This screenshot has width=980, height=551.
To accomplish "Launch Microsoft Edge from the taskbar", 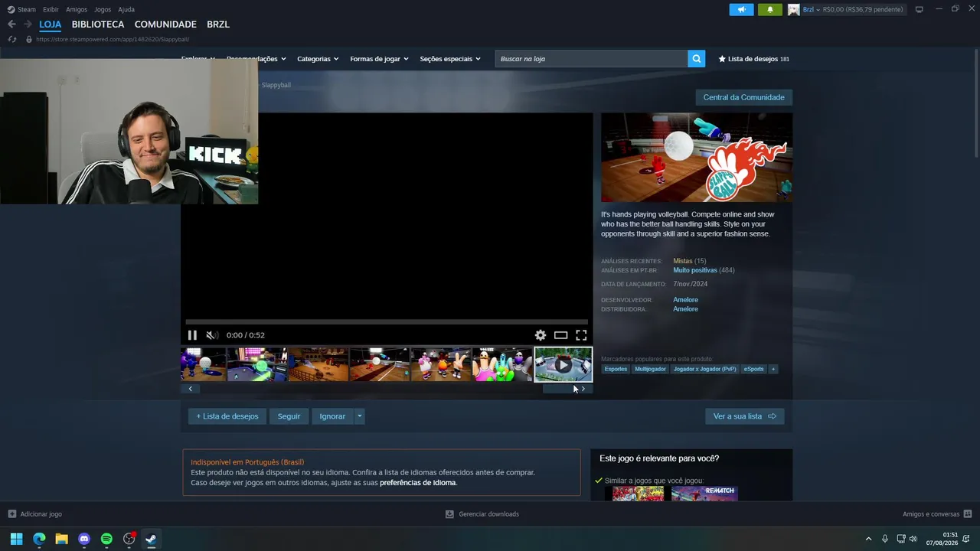I will point(39,539).
